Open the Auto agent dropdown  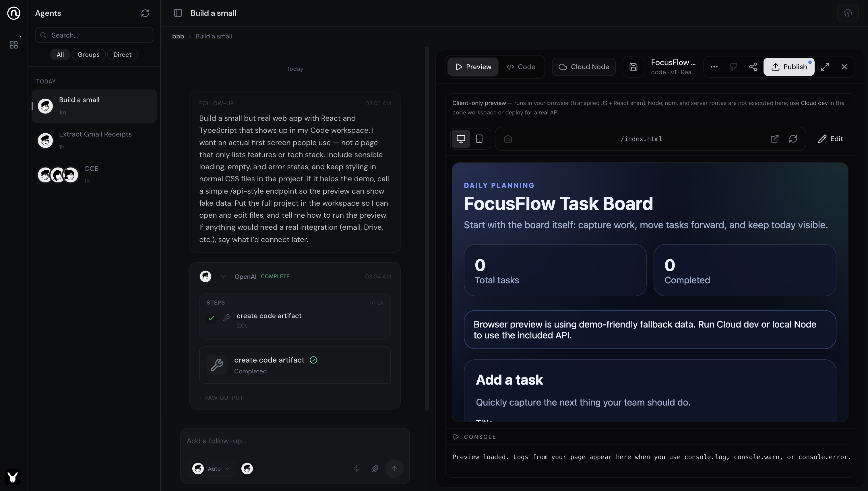pyautogui.click(x=211, y=468)
